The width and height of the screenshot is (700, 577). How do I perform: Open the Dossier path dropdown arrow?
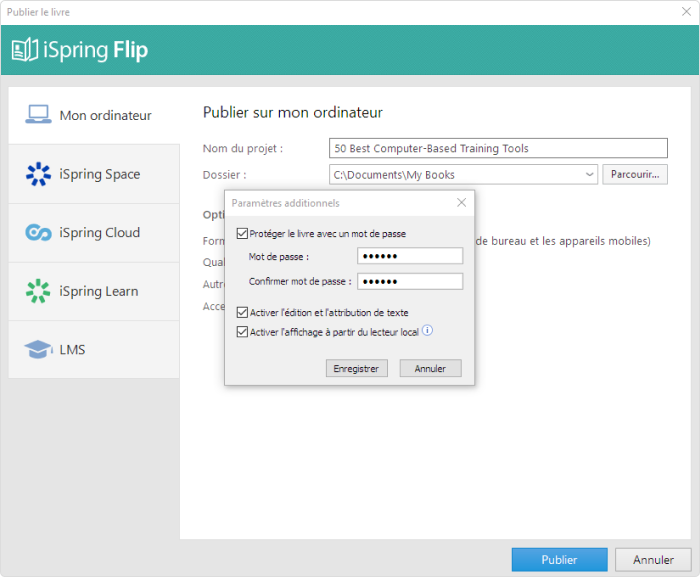pyautogui.click(x=589, y=174)
